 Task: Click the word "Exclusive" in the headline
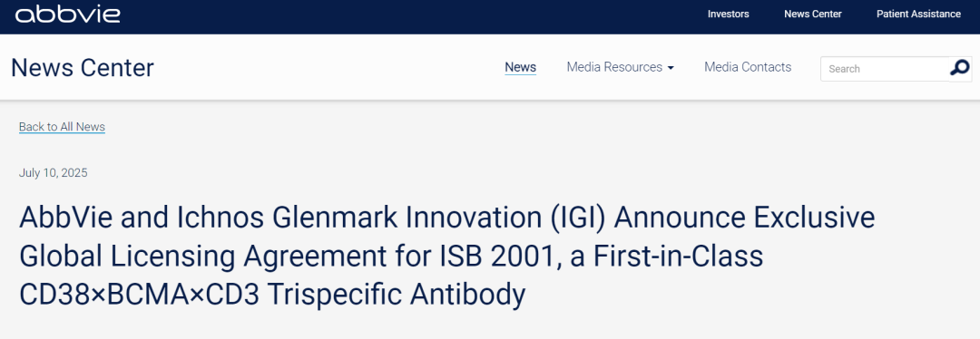pos(813,218)
